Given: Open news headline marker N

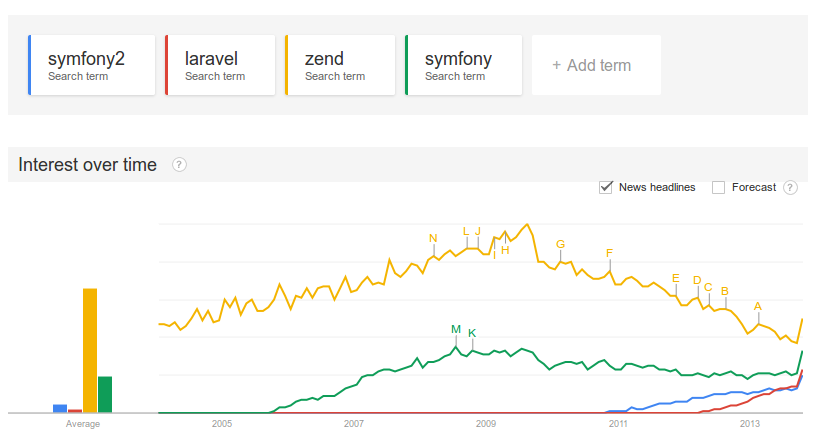Looking at the screenshot, I should (433, 238).
